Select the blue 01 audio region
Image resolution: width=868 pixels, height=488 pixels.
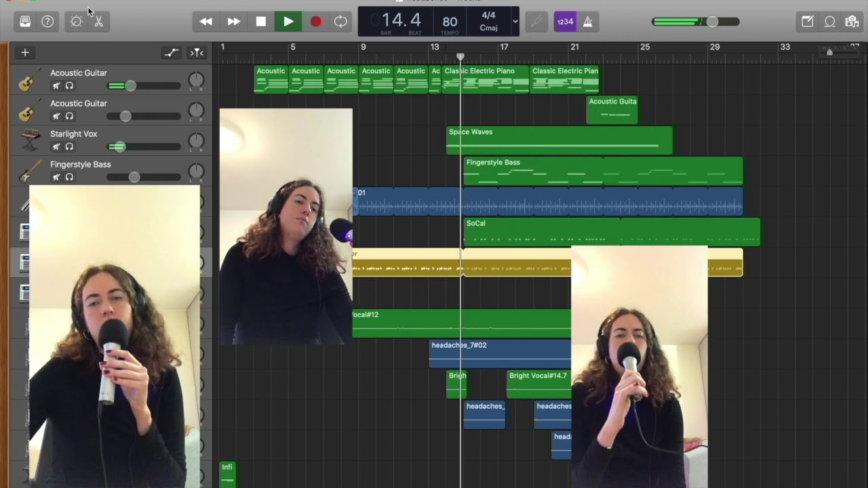coord(548,202)
